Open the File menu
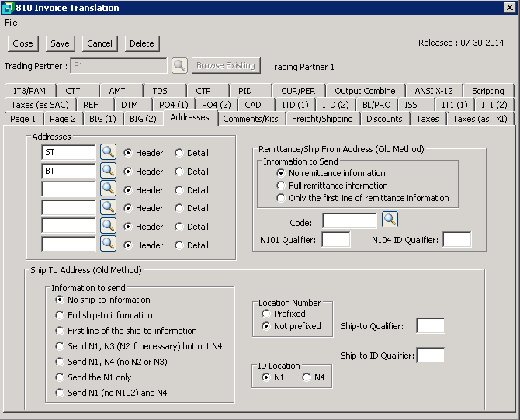The width and height of the screenshot is (520, 420). [11, 23]
